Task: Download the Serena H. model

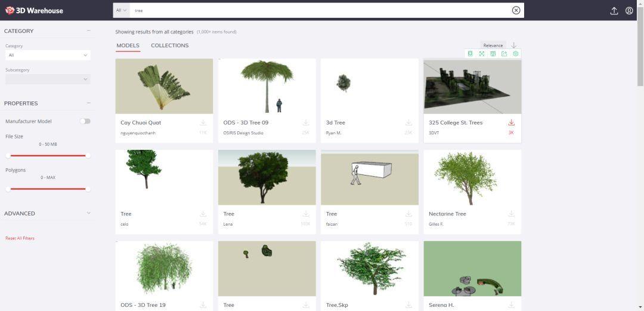Action: tap(512, 305)
